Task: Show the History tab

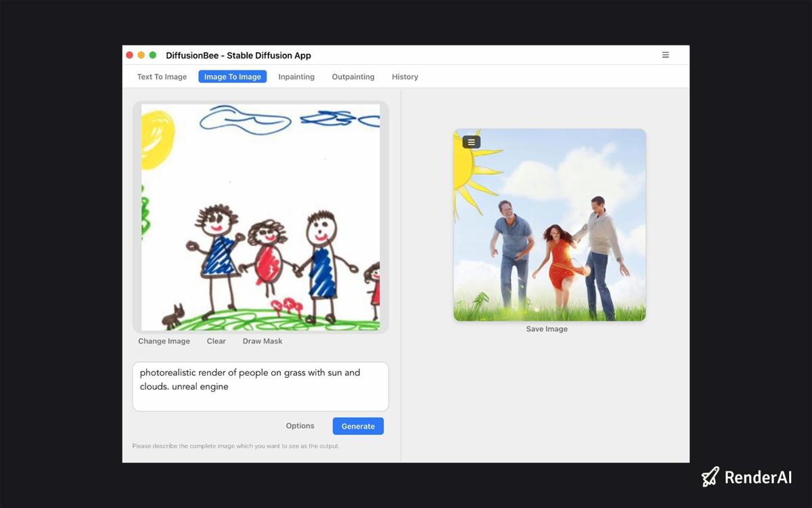Action: coord(405,77)
